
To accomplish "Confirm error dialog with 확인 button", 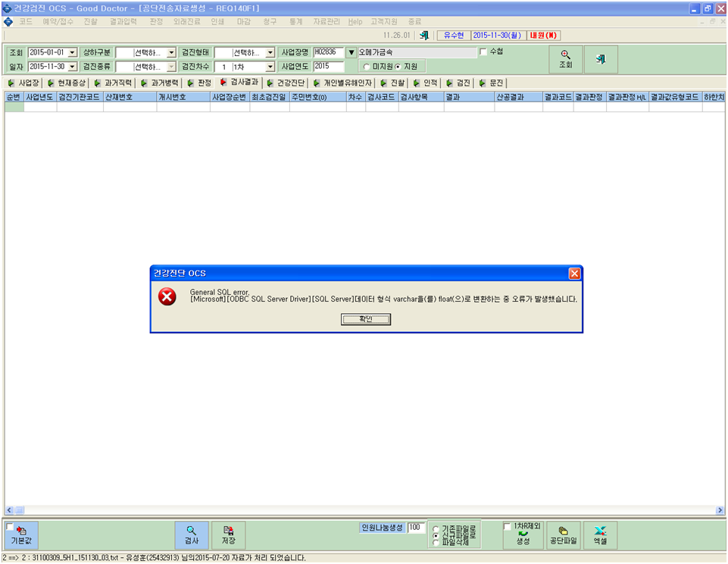I will pos(366,318).
